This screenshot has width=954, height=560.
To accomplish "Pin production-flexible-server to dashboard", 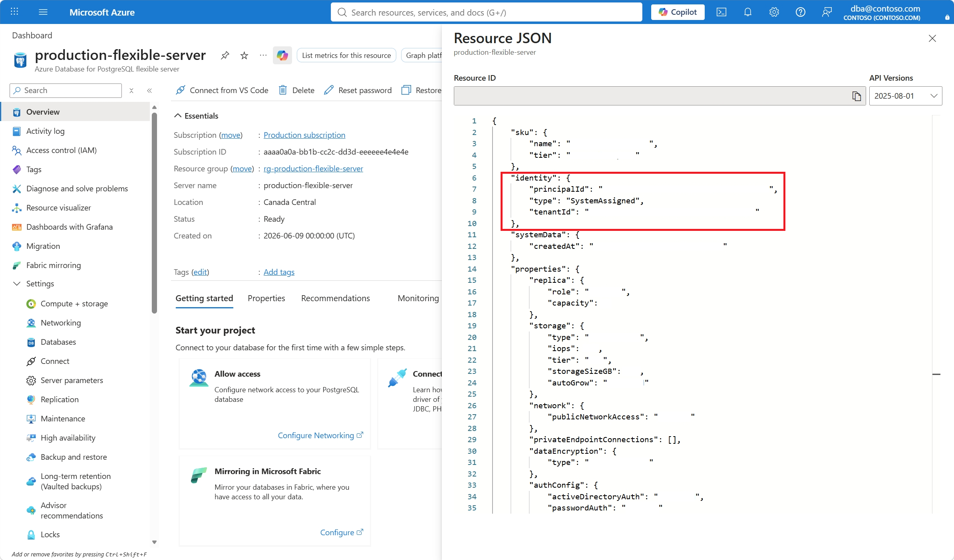I will pos(225,55).
